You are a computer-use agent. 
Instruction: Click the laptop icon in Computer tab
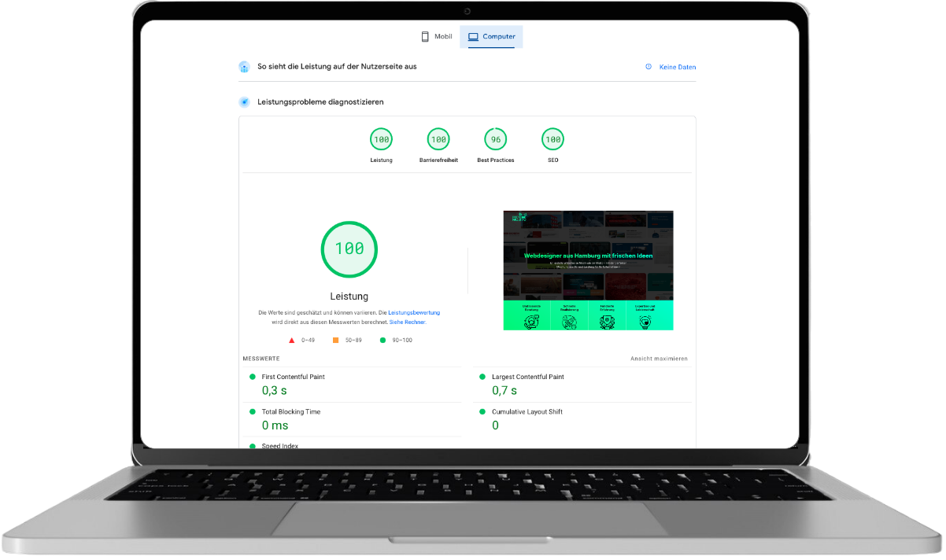[474, 37]
